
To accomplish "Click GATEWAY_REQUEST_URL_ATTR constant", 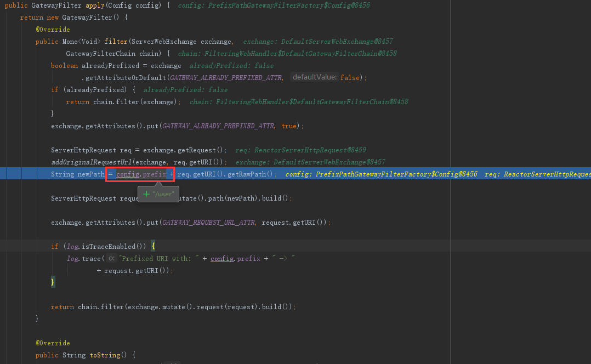I will point(209,222).
